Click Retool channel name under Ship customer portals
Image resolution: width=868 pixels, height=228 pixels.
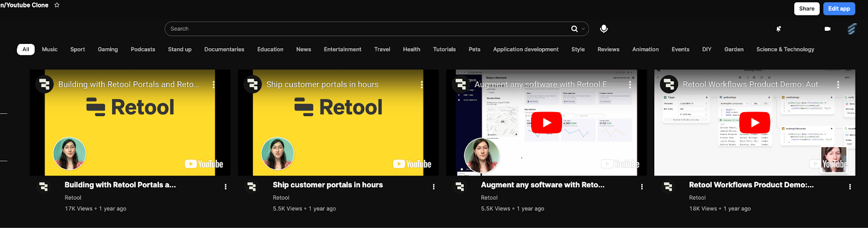click(x=281, y=198)
